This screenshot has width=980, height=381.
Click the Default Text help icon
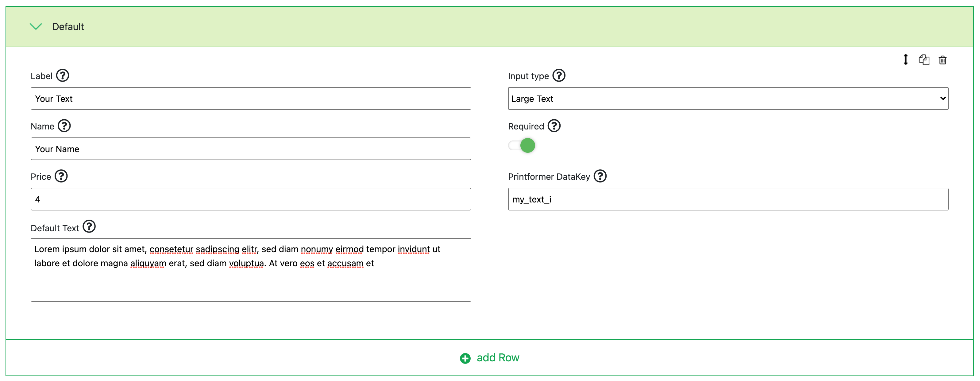tap(89, 226)
